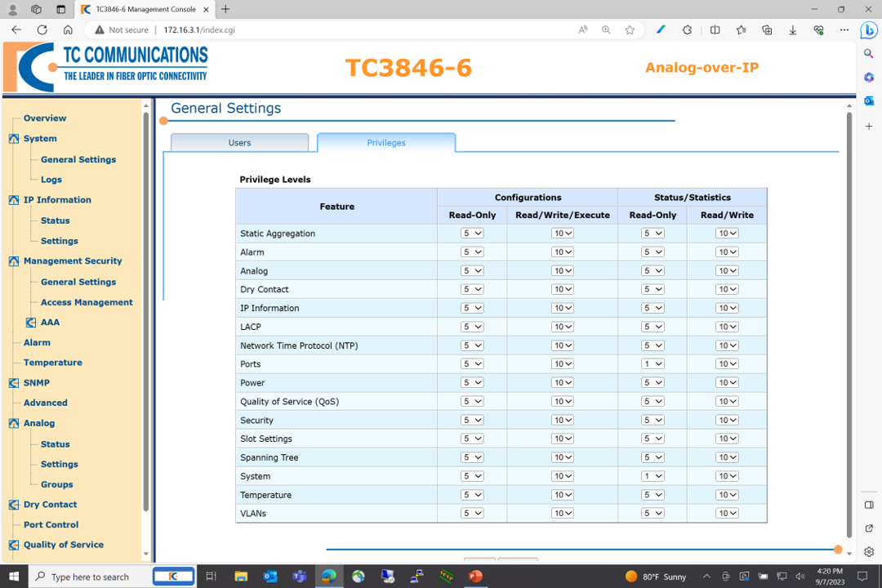The image size is (882, 588).
Task: Collapse the Management Security tree icon
Action: [x=14, y=261]
